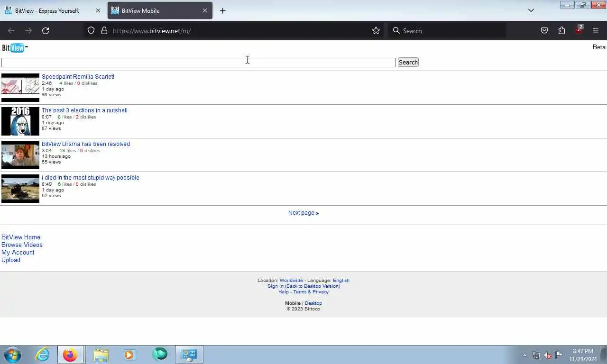This screenshot has width=607, height=364.
Task: Open the tracking protection shield icon
Action: [x=91, y=31]
